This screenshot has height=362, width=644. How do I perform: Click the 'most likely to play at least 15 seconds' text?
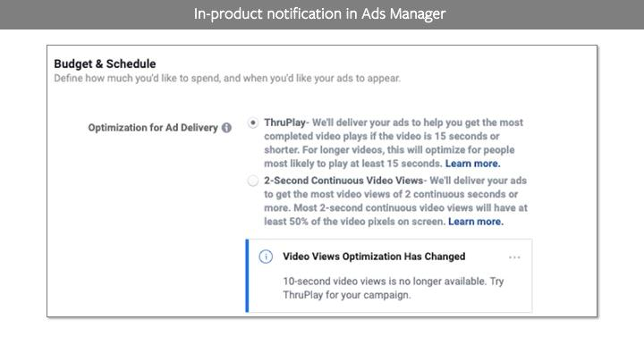tap(353, 164)
